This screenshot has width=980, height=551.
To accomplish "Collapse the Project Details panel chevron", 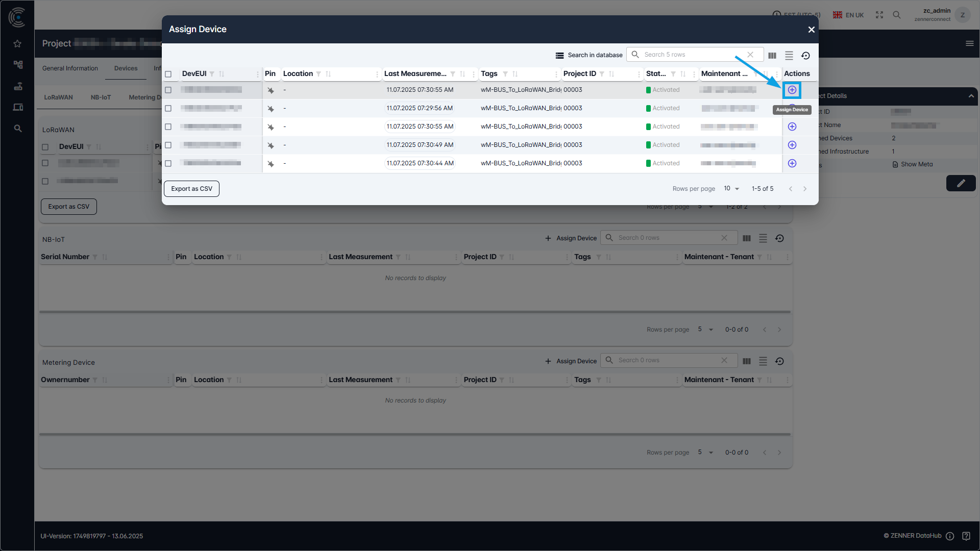I will click(x=971, y=96).
